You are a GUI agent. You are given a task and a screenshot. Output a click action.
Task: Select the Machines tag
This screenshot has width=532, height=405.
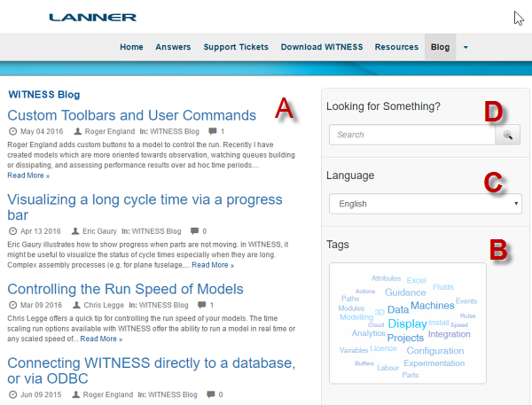(x=433, y=305)
